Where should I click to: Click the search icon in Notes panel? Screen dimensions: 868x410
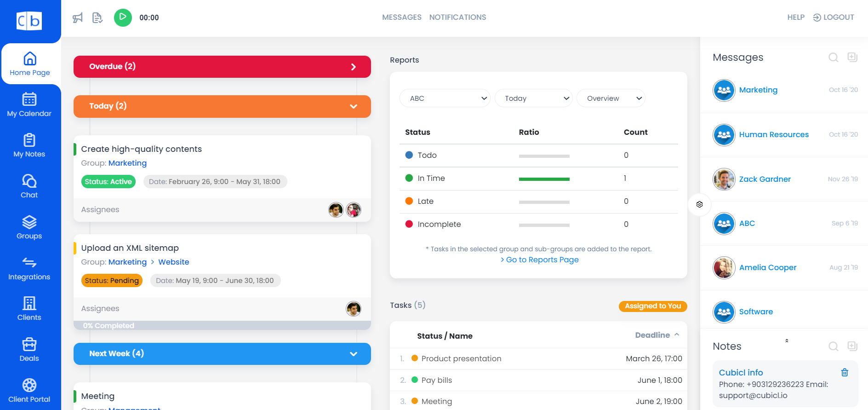tap(834, 346)
